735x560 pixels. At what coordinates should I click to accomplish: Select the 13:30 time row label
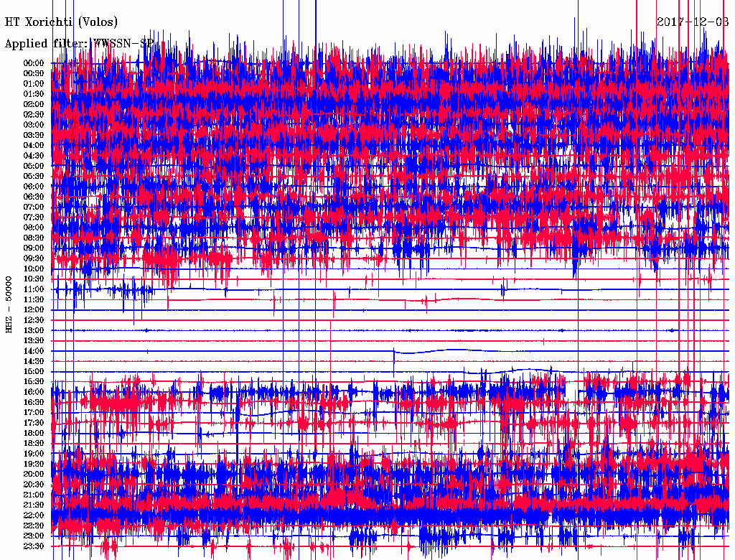point(34,340)
